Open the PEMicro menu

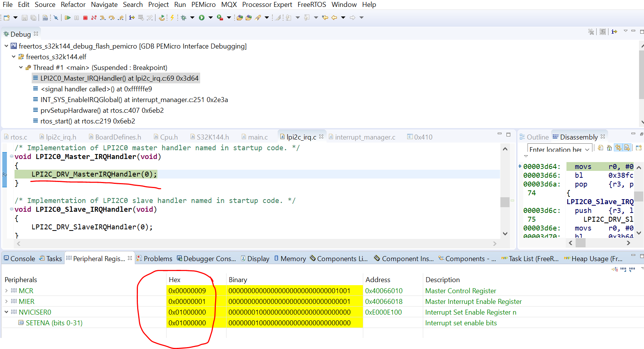204,5
